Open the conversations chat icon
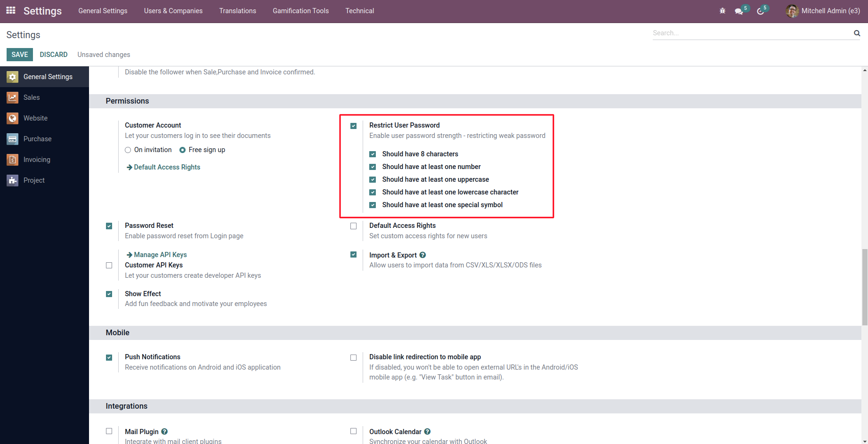 (739, 11)
